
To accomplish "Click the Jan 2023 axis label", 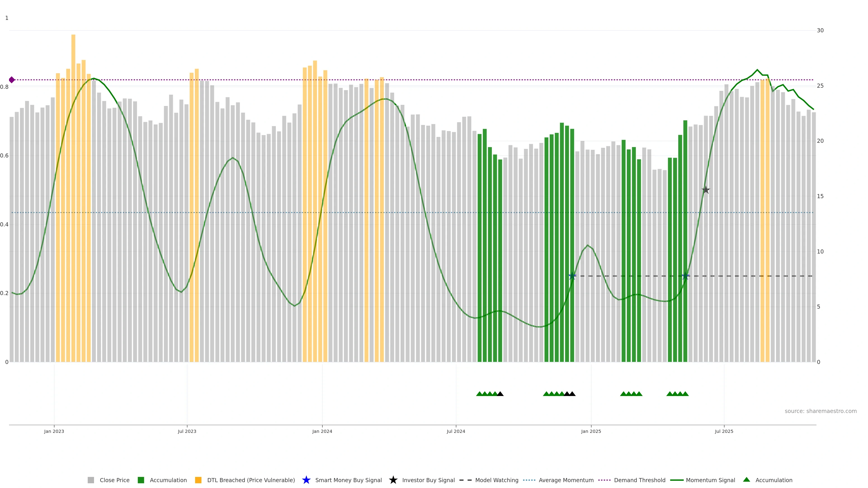I will [x=54, y=431].
